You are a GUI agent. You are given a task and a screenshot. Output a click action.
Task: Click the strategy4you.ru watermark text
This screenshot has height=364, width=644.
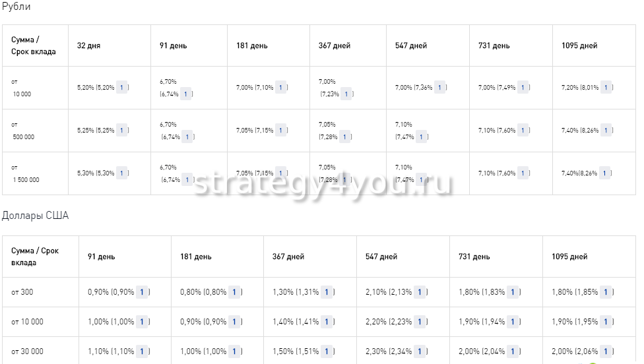coord(322,184)
